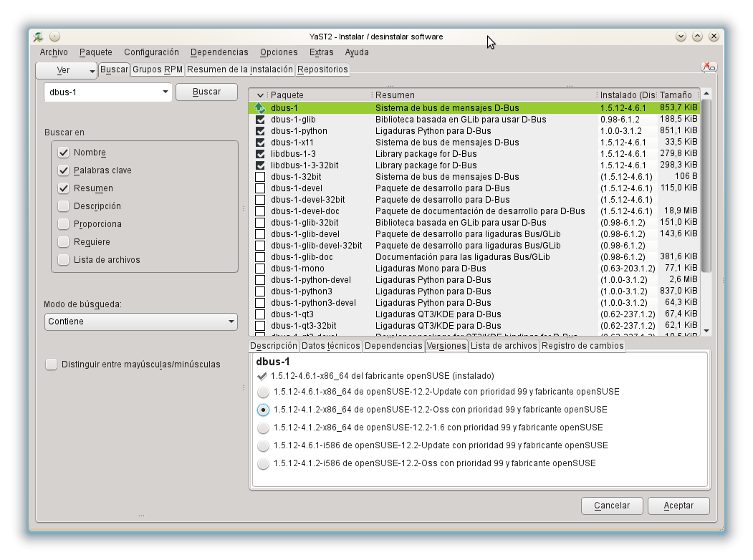Toggle status checkbox of dbus-1-python
Screen dimensions: 753x560
click(x=260, y=131)
